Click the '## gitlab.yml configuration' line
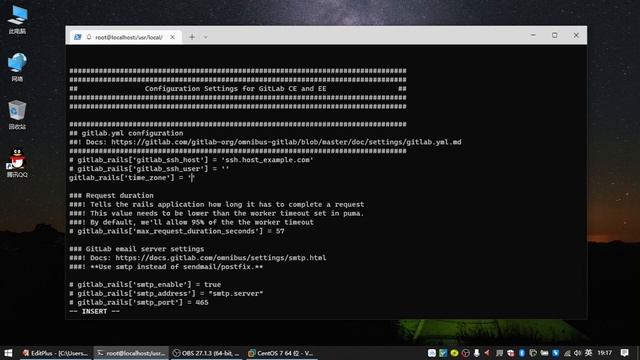The width and height of the screenshot is (640, 360). [126, 133]
